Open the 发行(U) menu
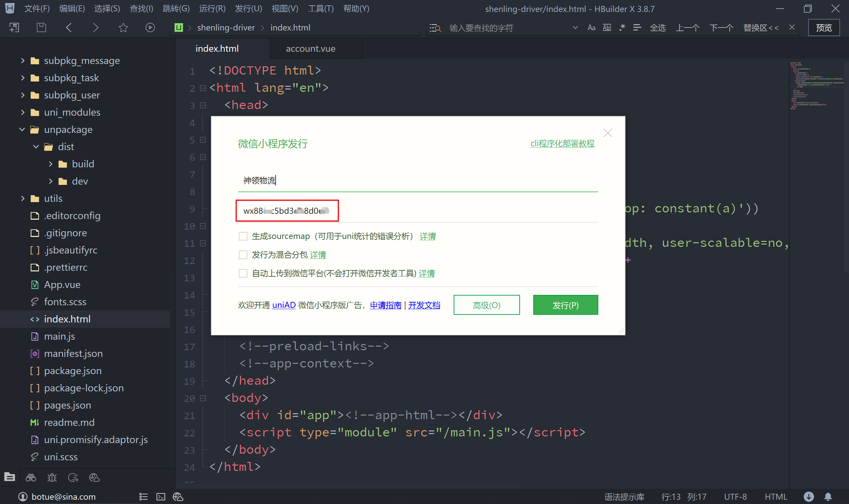The width and height of the screenshot is (849, 504). (x=248, y=9)
